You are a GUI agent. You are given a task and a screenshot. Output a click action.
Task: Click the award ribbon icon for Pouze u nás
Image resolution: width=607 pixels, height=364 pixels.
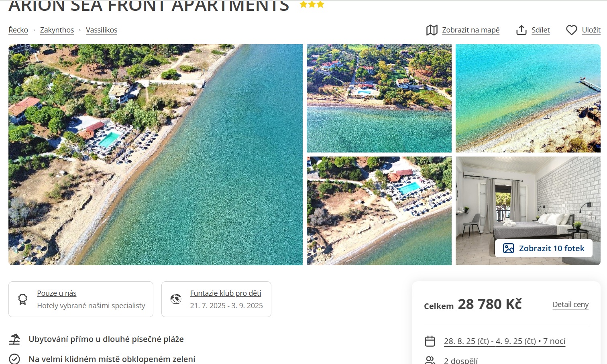(23, 299)
